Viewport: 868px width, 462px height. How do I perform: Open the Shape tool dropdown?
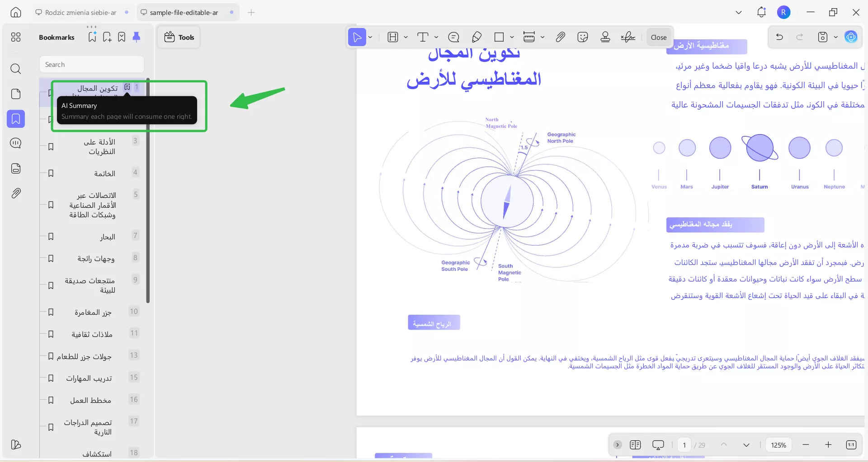click(x=512, y=37)
